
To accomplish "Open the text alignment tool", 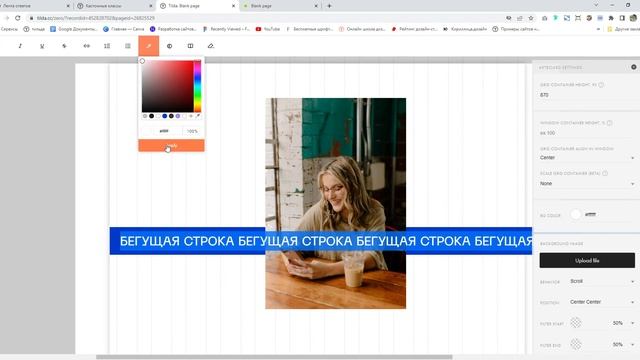I will click(x=128, y=46).
